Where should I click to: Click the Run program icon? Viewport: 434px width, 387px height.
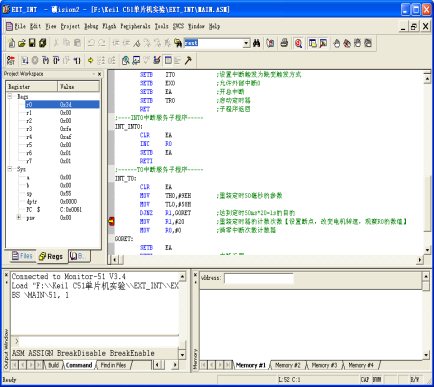point(25,60)
